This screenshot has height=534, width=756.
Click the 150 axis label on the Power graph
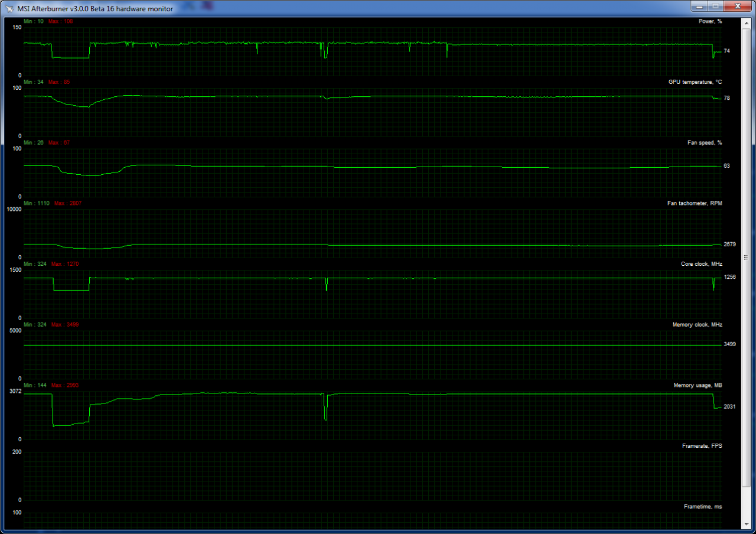pyautogui.click(x=17, y=27)
